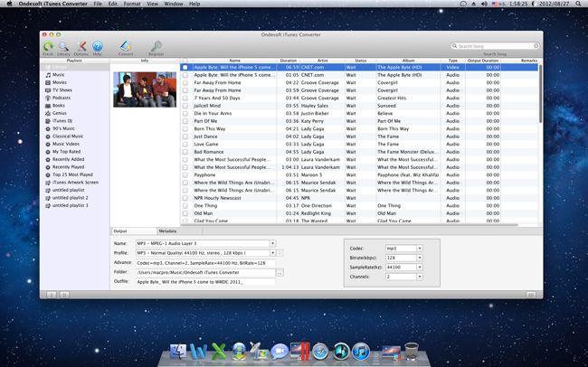Click the Spotlight magnifier in menu bar
588x367 pixels.
[579, 4]
